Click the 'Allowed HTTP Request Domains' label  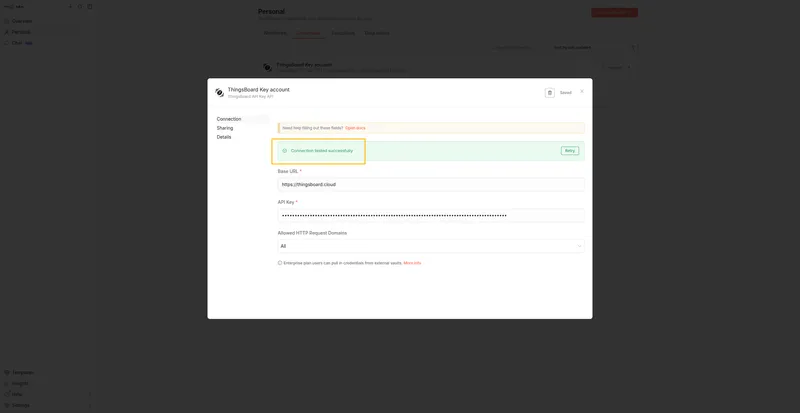(x=312, y=233)
